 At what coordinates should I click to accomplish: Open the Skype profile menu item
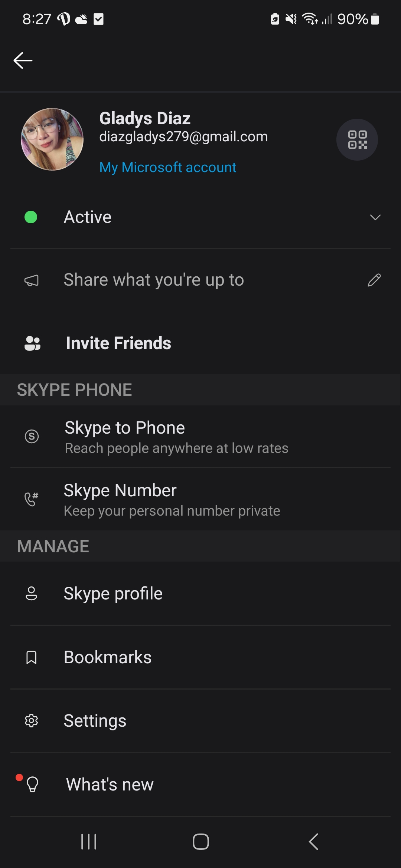(200, 594)
